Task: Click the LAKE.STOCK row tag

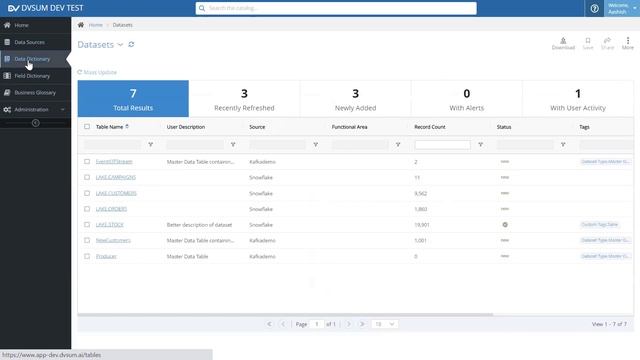Action: pos(600,225)
